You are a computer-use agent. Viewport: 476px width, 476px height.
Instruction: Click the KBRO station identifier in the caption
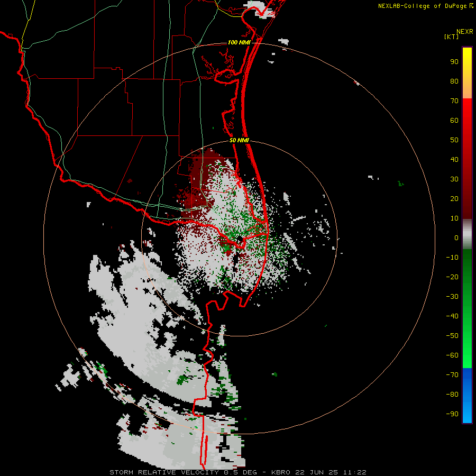point(281,472)
